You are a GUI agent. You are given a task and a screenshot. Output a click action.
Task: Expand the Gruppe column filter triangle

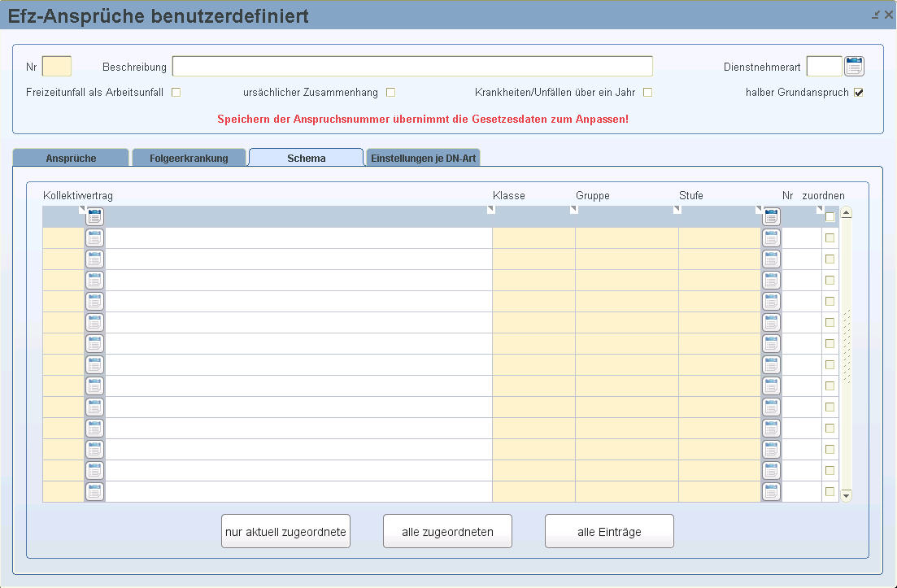pos(573,210)
